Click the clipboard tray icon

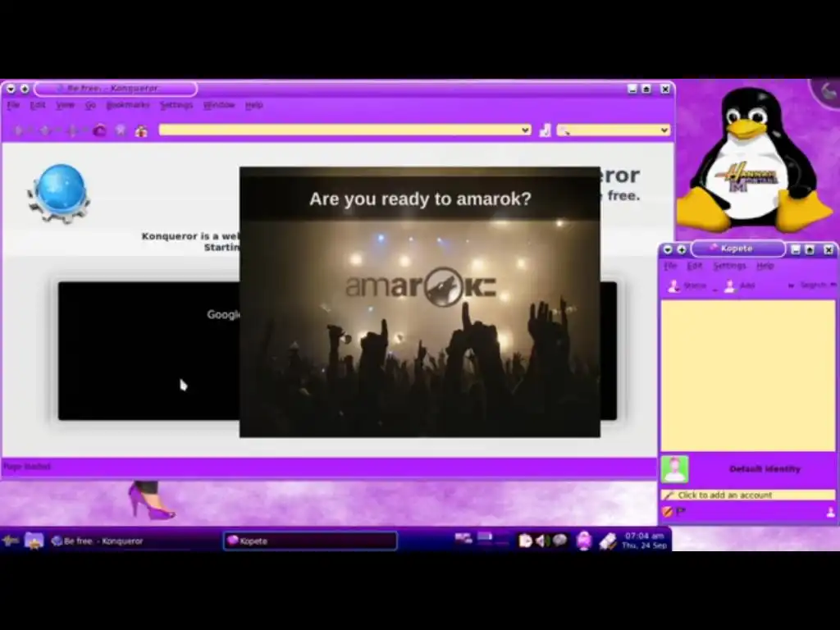tap(525, 541)
